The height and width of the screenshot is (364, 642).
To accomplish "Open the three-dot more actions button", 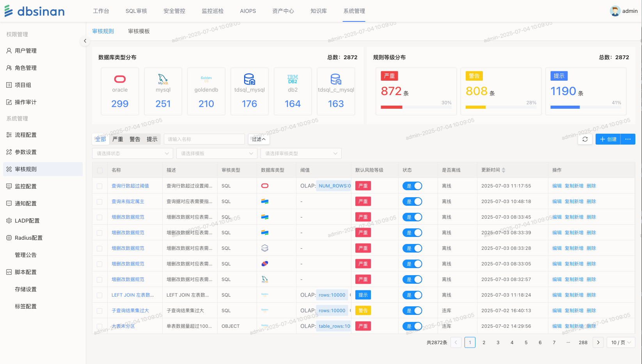I will (628, 139).
